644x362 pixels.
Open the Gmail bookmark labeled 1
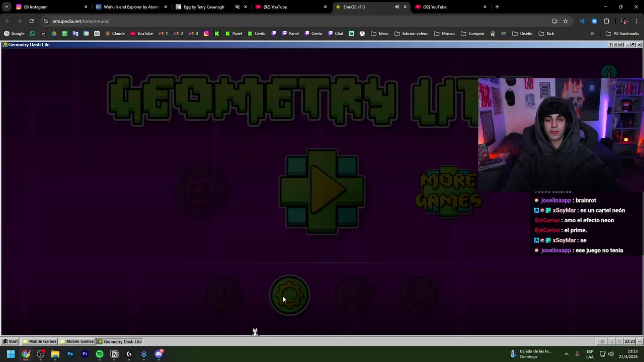pyautogui.click(x=163, y=34)
